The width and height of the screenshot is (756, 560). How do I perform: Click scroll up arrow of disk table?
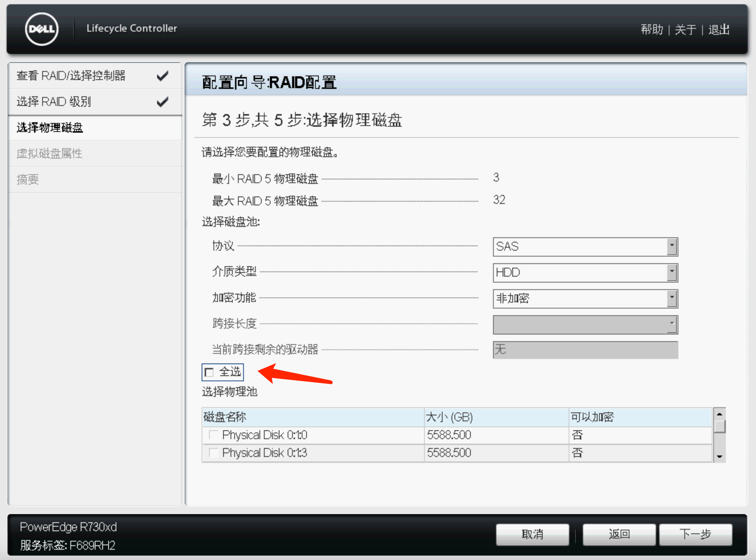[x=719, y=414]
